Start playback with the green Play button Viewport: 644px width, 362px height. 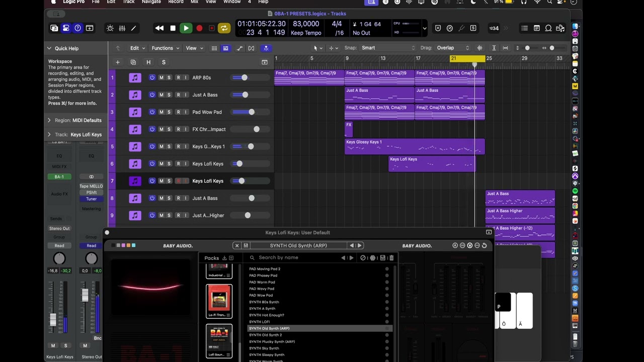click(x=186, y=28)
